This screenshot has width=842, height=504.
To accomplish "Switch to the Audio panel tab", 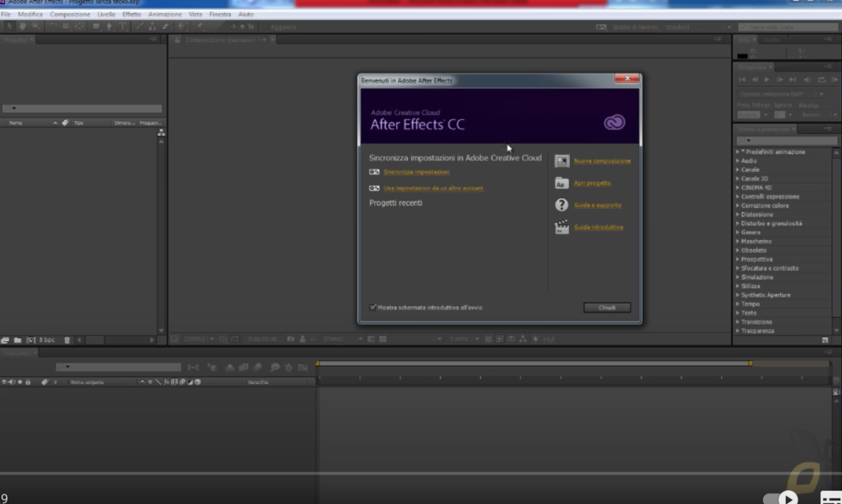I will point(771,39).
